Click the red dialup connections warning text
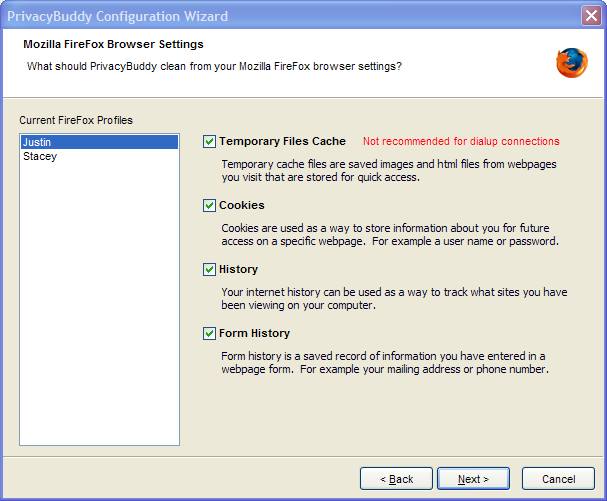The height and width of the screenshot is (501, 607). [461, 141]
